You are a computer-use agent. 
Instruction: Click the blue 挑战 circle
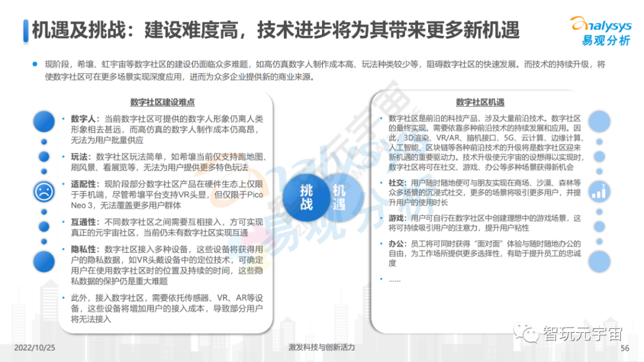click(307, 197)
